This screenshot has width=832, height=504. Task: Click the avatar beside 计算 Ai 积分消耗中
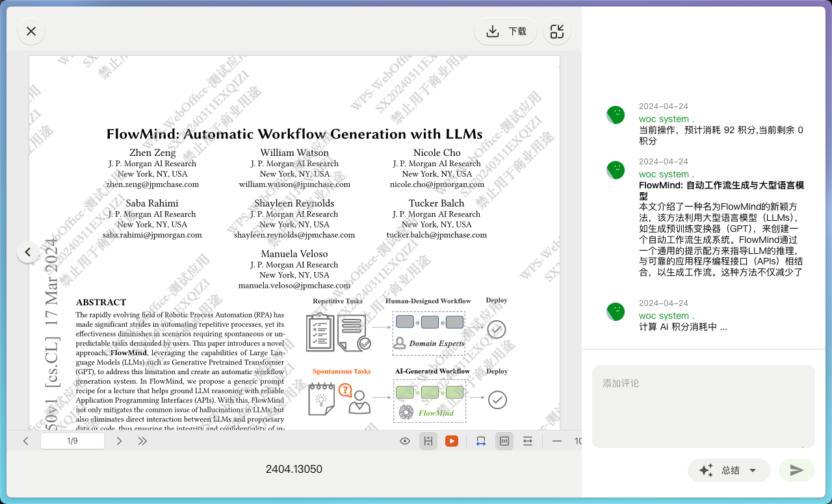point(616,312)
